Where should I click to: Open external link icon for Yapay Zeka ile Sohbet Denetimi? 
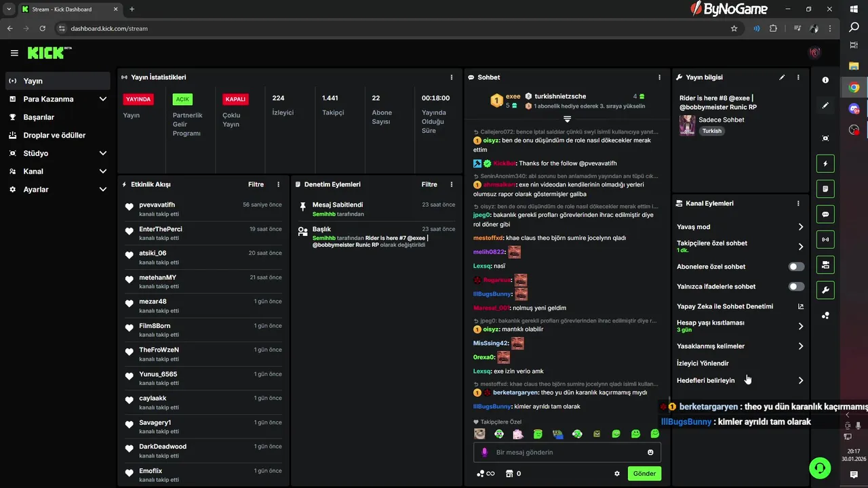pyautogui.click(x=801, y=306)
